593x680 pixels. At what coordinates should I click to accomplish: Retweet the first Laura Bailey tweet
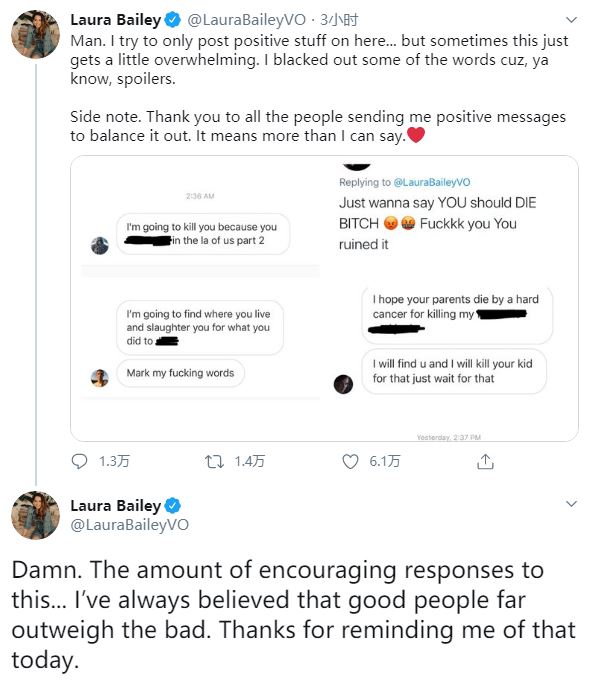pos(214,461)
